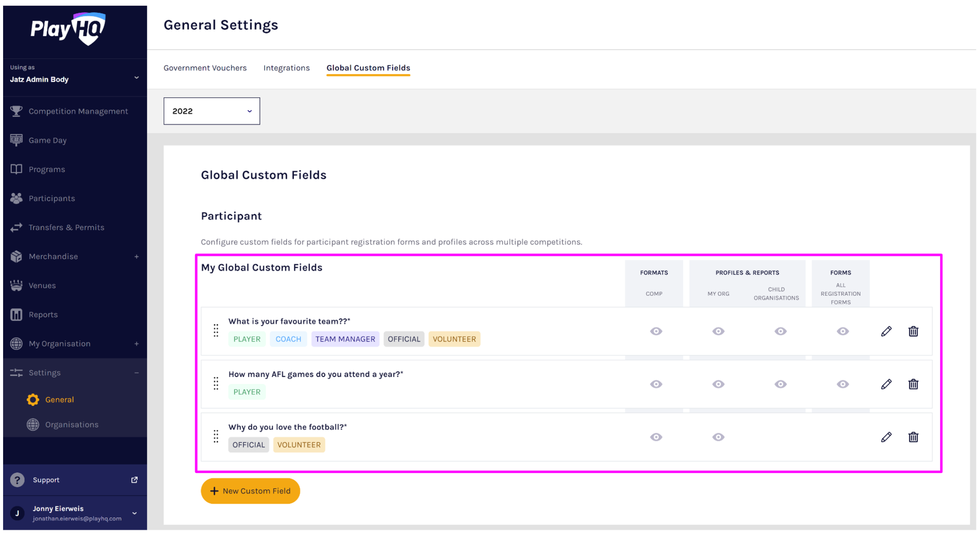The width and height of the screenshot is (980, 535).
Task: Open the 2022 season dropdown
Action: pos(212,111)
